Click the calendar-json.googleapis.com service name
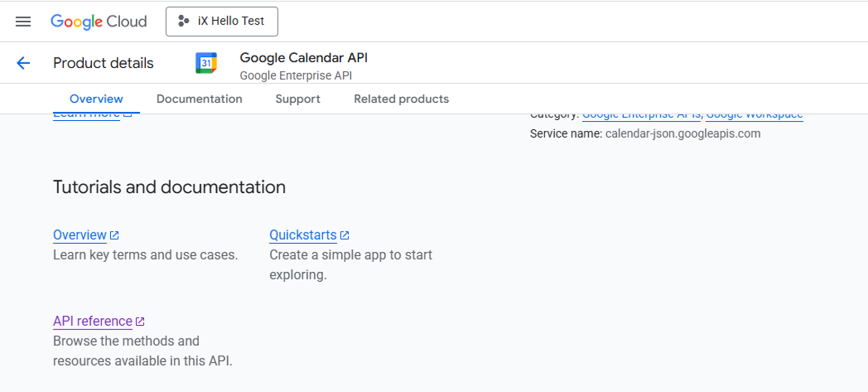 tap(683, 133)
